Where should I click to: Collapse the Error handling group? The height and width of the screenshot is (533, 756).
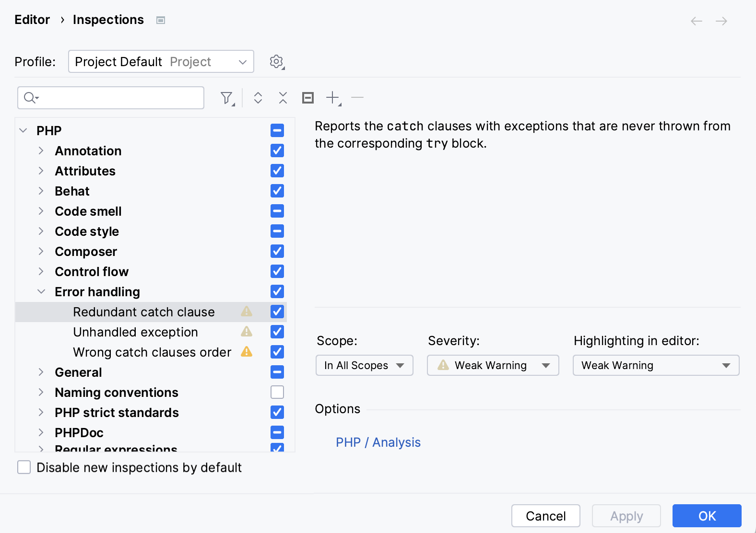(x=41, y=291)
